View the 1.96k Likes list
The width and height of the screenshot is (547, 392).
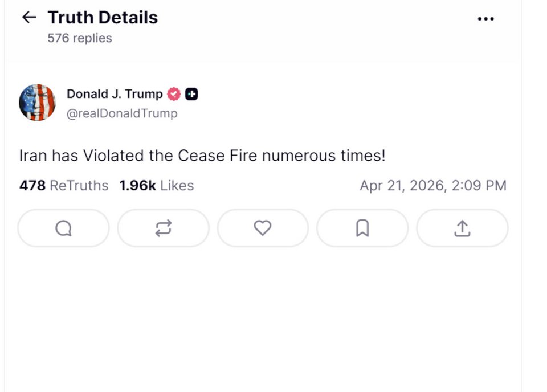[156, 186]
